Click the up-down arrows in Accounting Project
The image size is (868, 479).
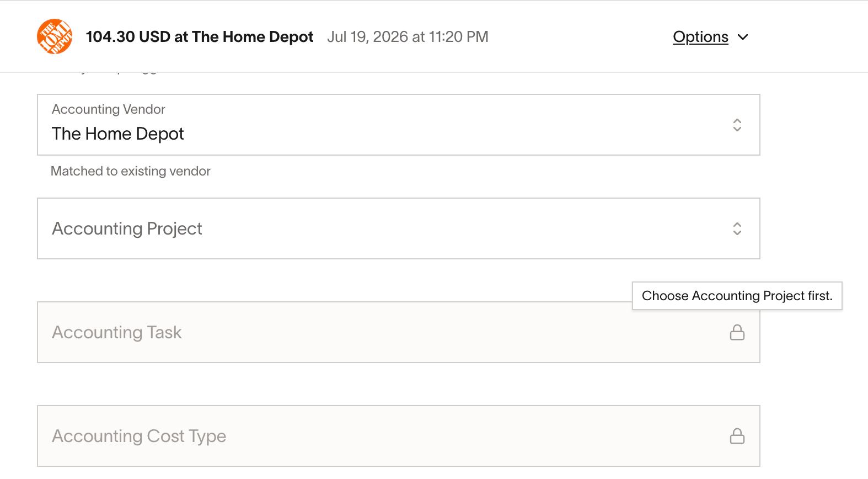tap(737, 228)
